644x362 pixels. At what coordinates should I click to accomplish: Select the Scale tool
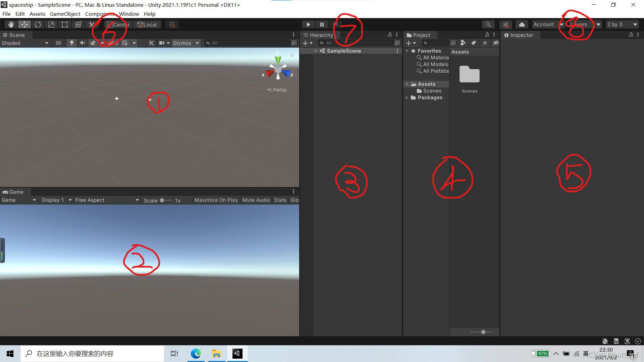(x=51, y=24)
